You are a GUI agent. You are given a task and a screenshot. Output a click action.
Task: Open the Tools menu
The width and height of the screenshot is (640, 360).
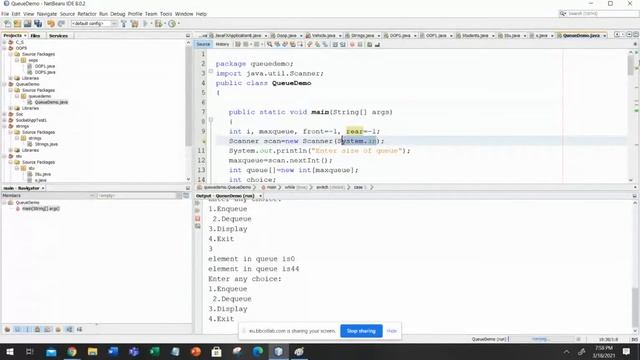click(x=166, y=14)
